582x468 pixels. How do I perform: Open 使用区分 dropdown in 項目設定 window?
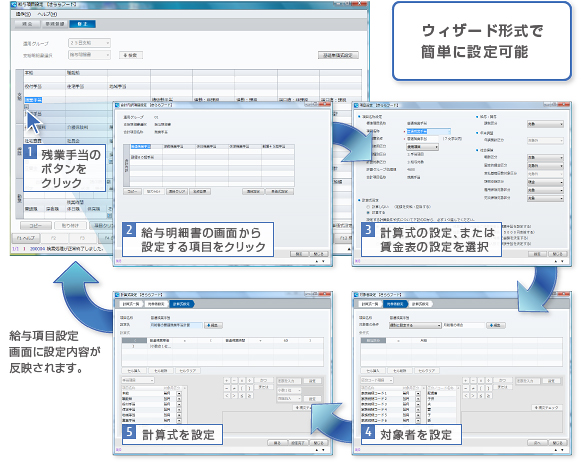pos(422,147)
